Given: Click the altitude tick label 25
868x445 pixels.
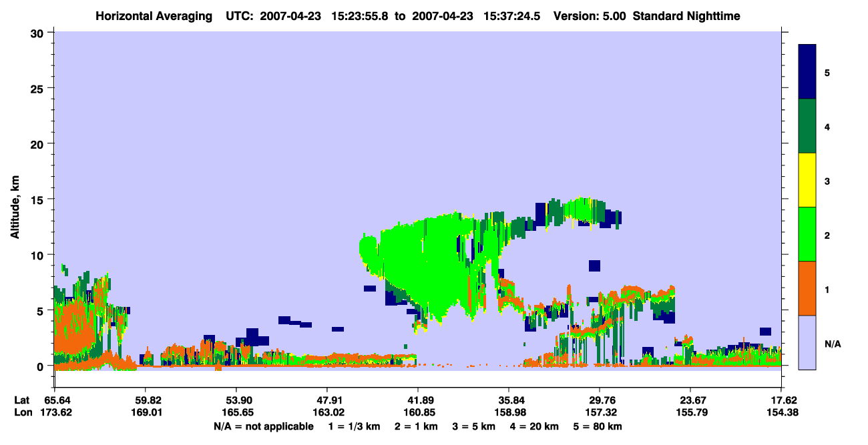Looking at the screenshot, I should 38,88.
